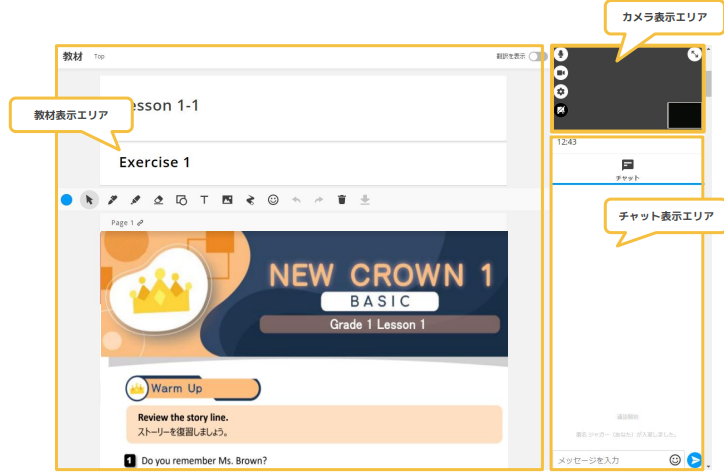Toggle the black crossed-out camera button
This screenshot has height=475, width=724.
[561, 110]
